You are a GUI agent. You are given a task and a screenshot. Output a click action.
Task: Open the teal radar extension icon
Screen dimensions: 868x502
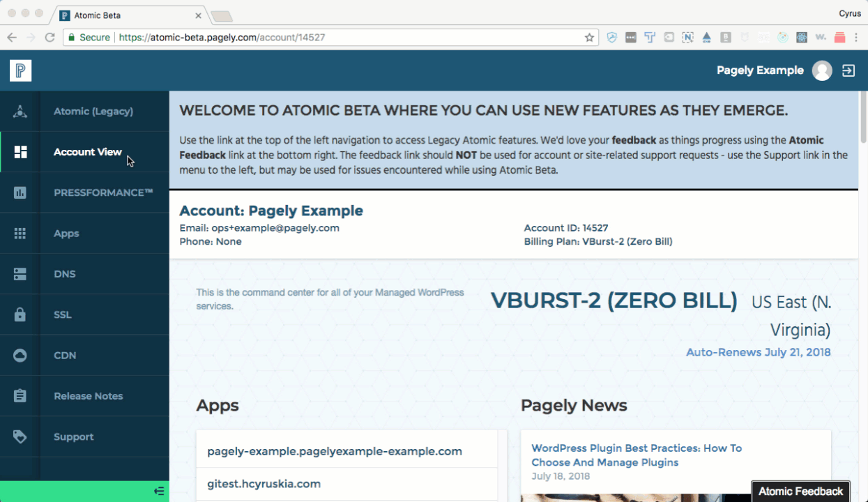[x=783, y=38]
